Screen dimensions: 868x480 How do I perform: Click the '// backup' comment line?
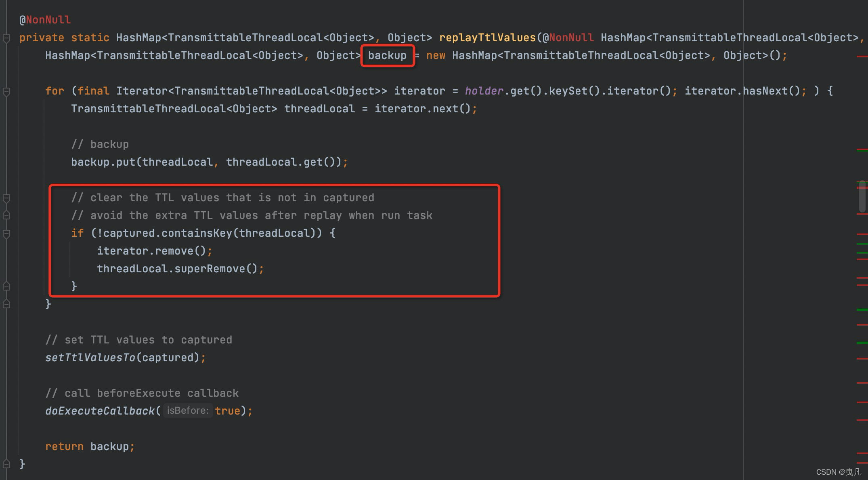click(x=100, y=144)
